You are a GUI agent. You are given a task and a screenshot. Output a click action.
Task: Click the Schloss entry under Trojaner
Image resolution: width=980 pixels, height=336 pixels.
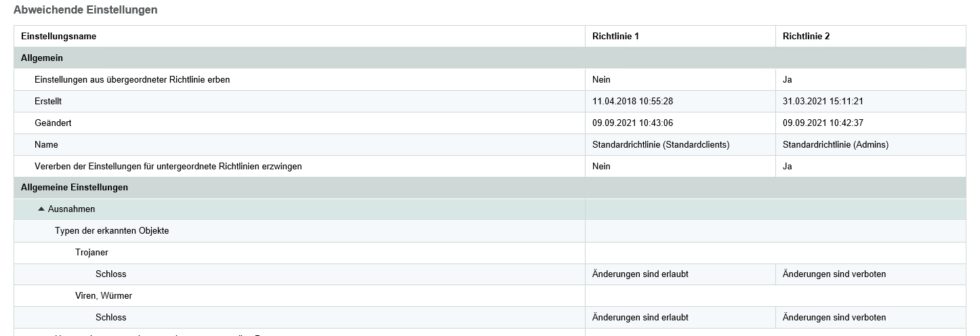(x=111, y=274)
